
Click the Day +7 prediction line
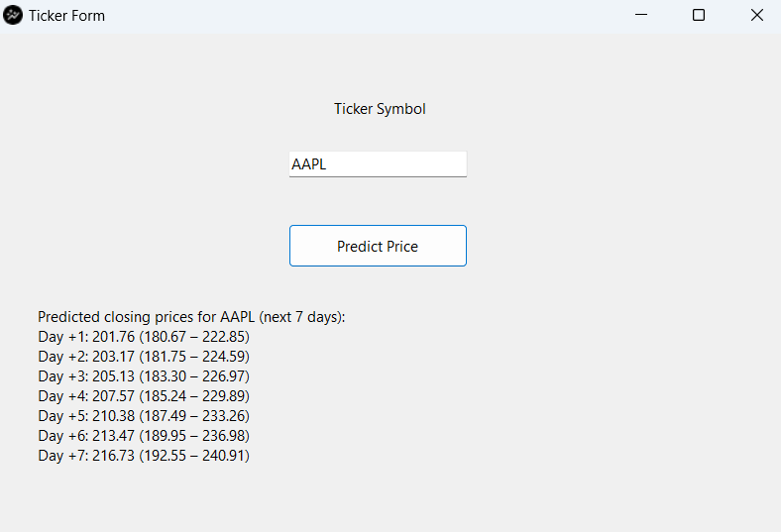(144, 456)
